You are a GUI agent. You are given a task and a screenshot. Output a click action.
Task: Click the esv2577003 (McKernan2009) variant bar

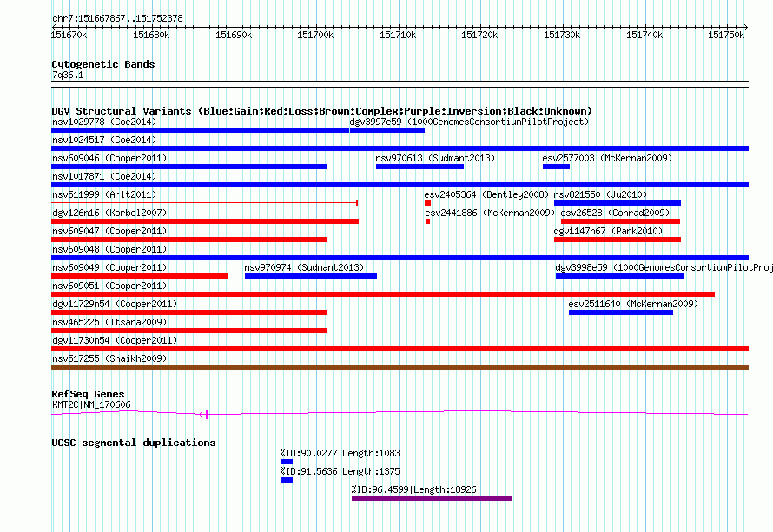coord(556,167)
